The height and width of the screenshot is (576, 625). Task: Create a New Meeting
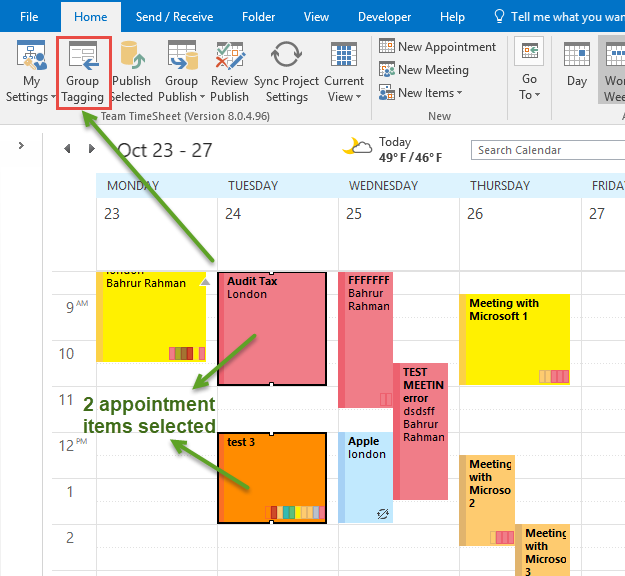click(x=424, y=70)
